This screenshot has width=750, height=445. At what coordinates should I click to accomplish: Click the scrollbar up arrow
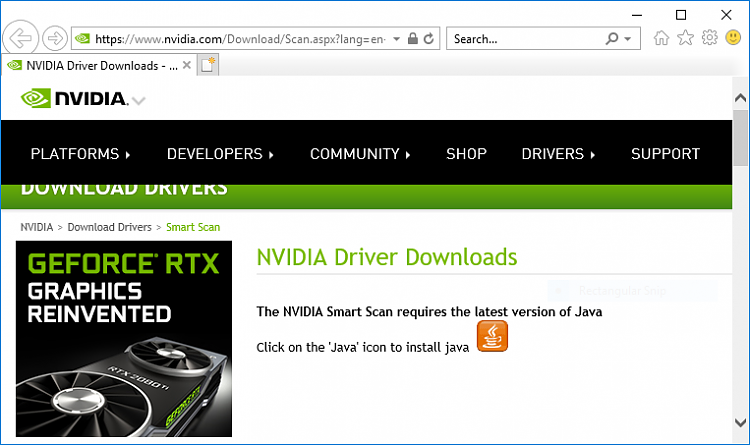[740, 98]
